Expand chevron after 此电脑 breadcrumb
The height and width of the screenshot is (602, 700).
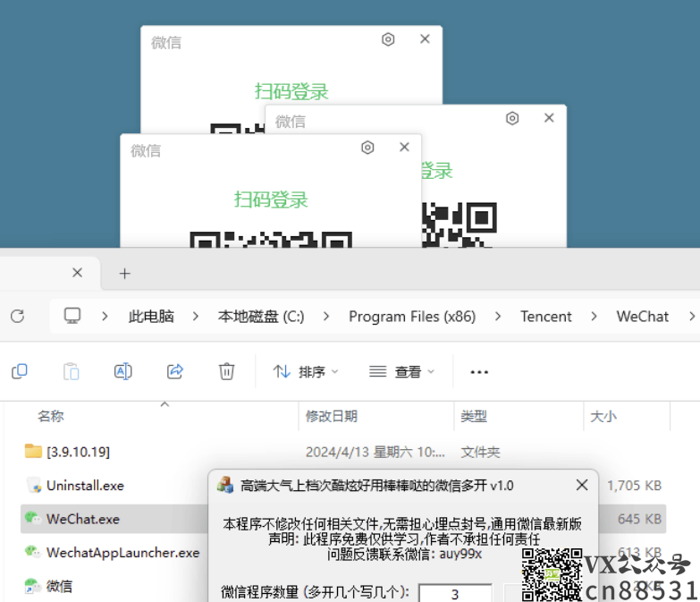[x=196, y=317]
